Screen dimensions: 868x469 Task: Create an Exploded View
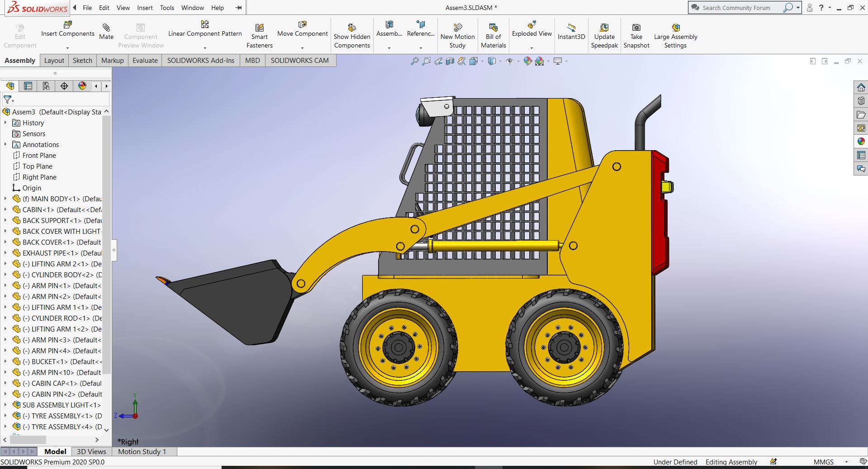(532, 29)
